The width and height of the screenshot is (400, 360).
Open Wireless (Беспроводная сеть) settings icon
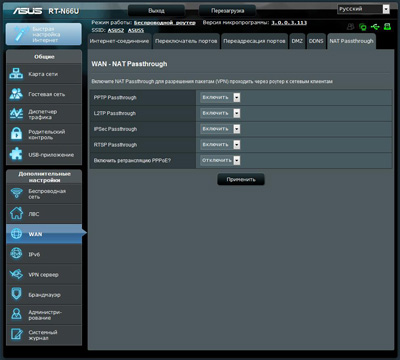point(16,193)
